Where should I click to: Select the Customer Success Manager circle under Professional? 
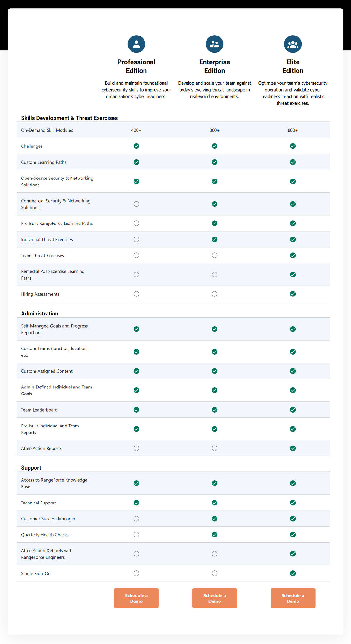[136, 518]
